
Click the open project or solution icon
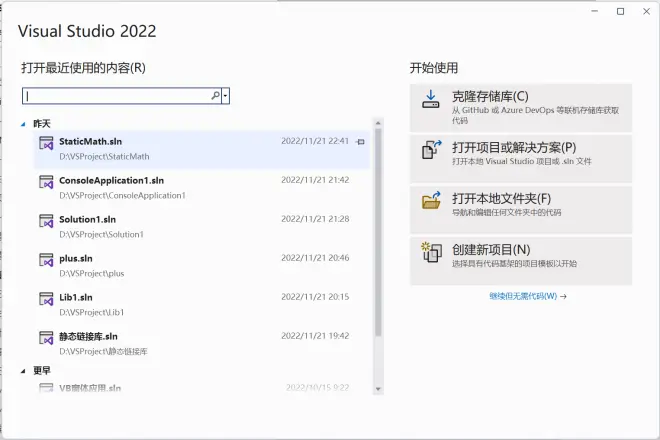pos(431,149)
